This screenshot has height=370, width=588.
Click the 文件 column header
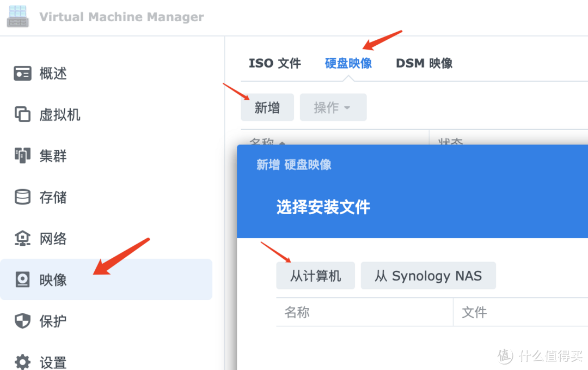click(474, 312)
